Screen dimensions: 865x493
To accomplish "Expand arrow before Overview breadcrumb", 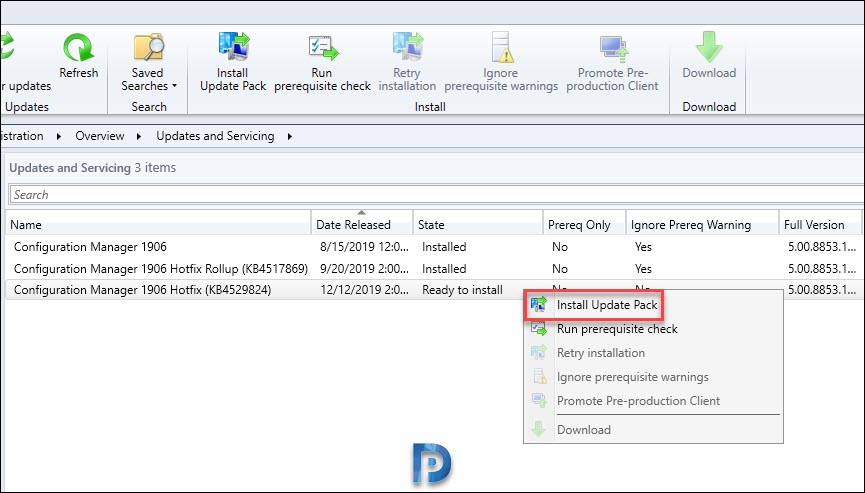I will [58, 136].
